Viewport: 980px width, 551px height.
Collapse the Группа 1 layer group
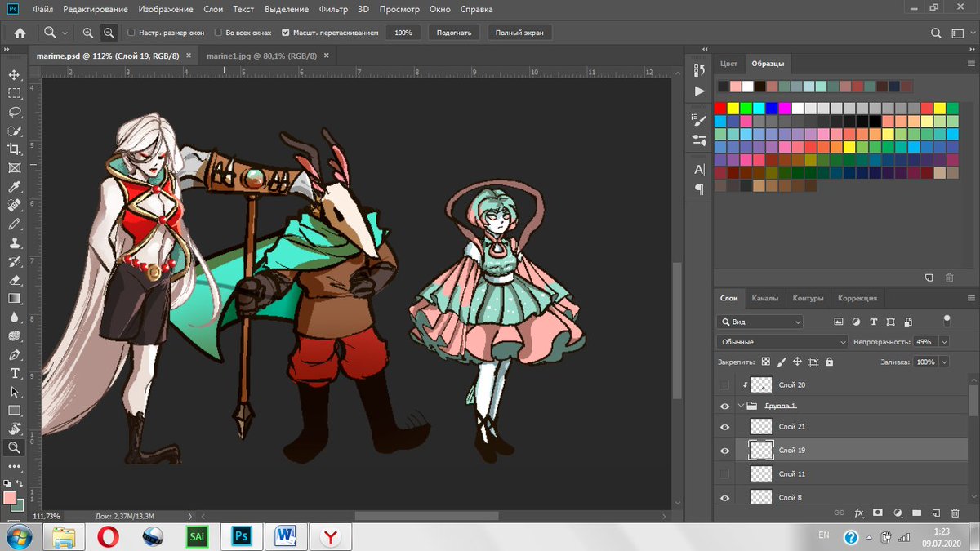tap(742, 406)
